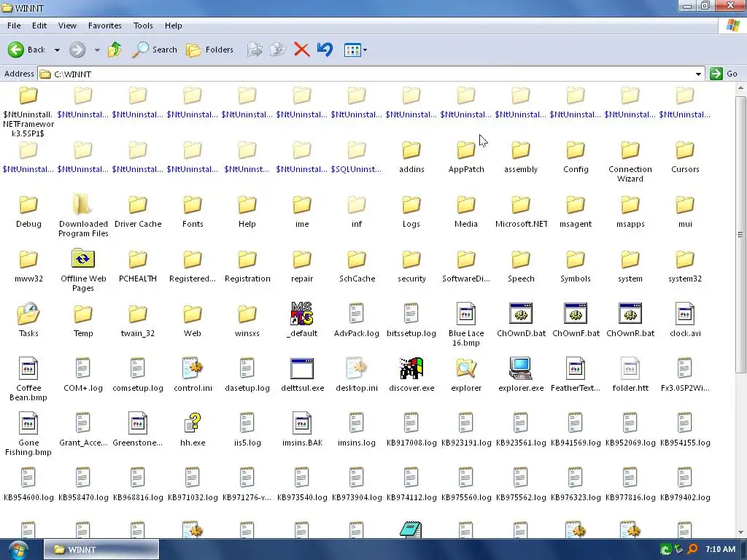The image size is (747, 560).
Task: Expand the Address bar dropdown
Action: coord(698,74)
